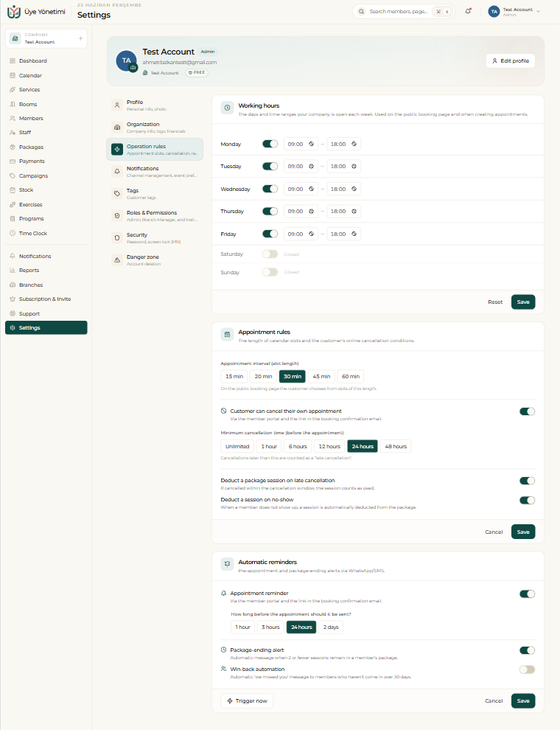The height and width of the screenshot is (730, 560).
Task: Open the Organization settings section
Action: pyautogui.click(x=155, y=127)
